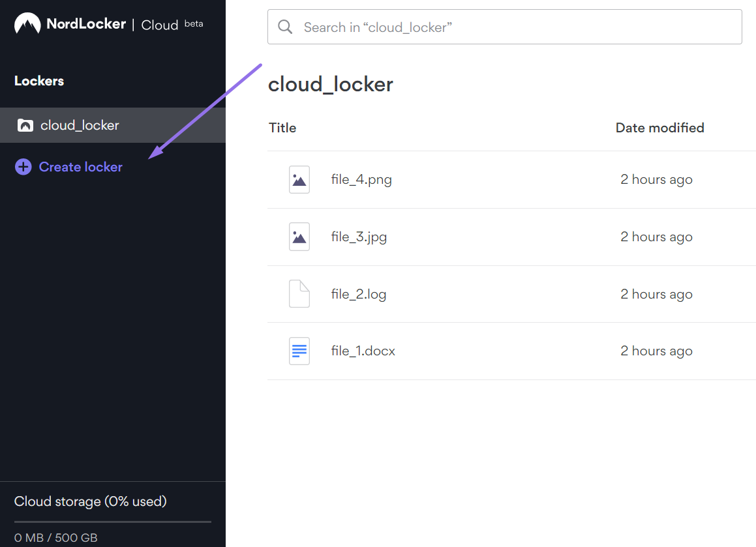This screenshot has width=756, height=547.
Task: Click the NordLocker mountain logo icon
Action: pos(27,23)
